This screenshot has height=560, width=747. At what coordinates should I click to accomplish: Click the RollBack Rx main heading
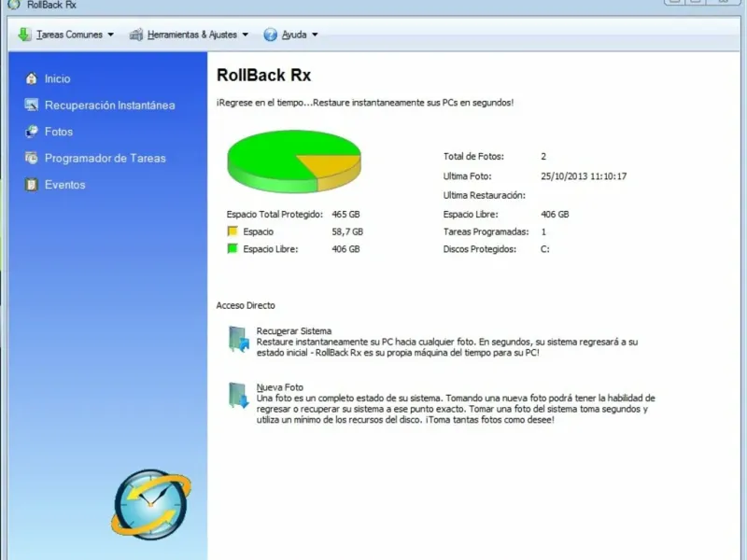click(x=263, y=76)
